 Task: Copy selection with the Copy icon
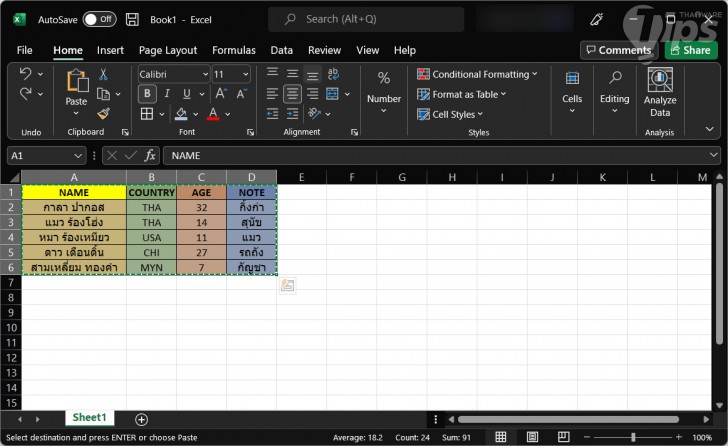tap(103, 94)
